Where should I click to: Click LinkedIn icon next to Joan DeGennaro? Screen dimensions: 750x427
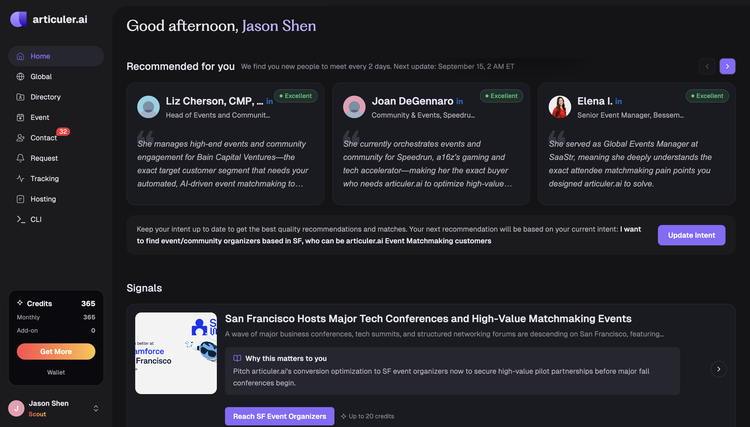[x=460, y=101]
